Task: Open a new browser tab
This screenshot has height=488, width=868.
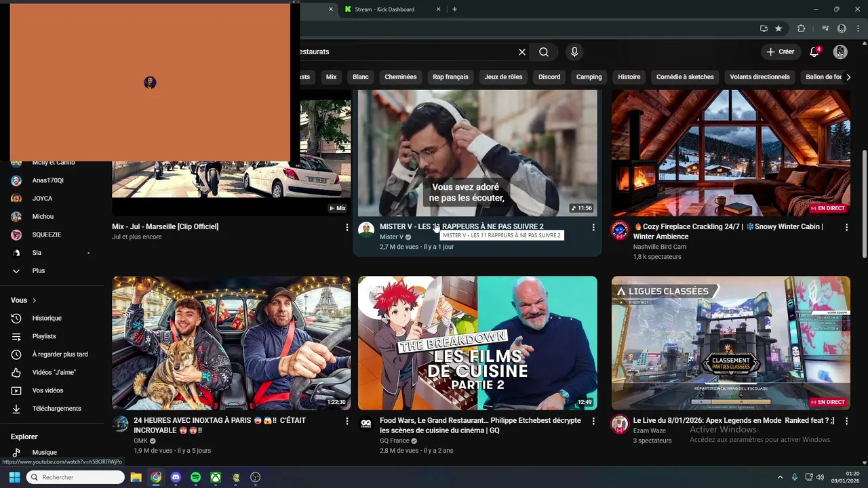Action: click(454, 9)
